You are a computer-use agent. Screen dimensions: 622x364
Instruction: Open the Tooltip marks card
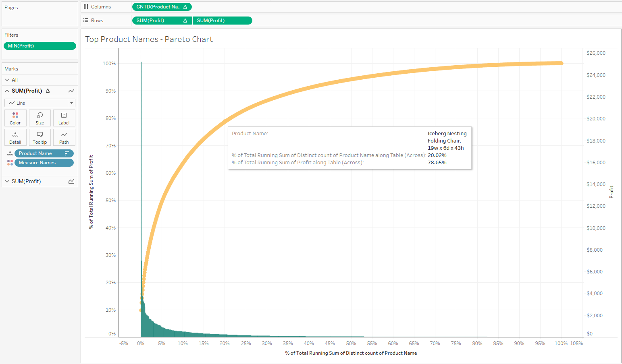click(40, 137)
